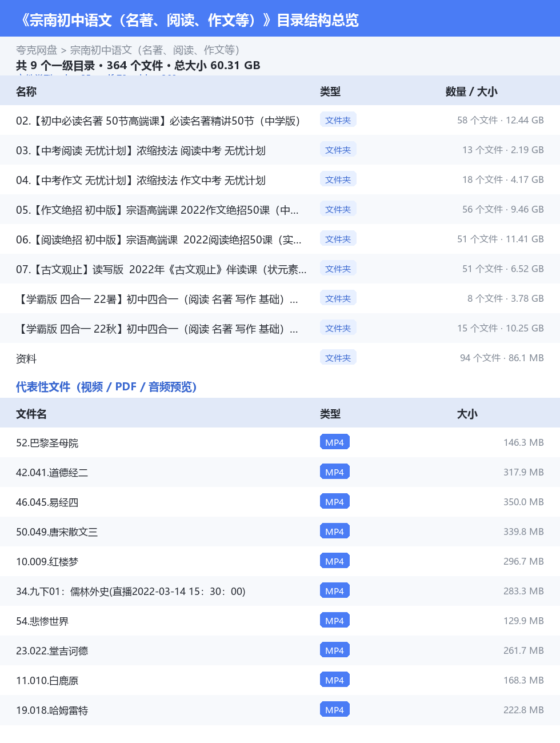This screenshot has width=560, height=743.
Task: Select size value 146.3 MB
Action: [523, 442]
